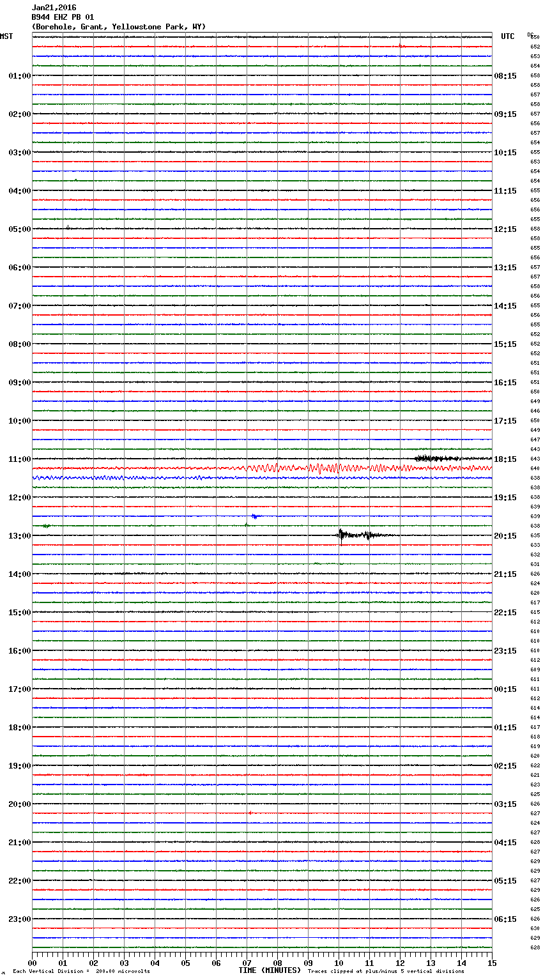Select the 23:00 MST time label
The height and width of the screenshot is (980, 543).
pyautogui.click(x=20, y=919)
